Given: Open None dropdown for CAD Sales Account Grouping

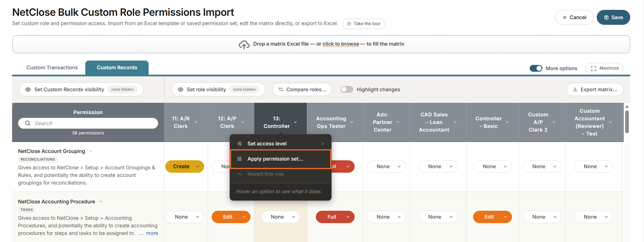Looking at the screenshot, I should (x=438, y=166).
